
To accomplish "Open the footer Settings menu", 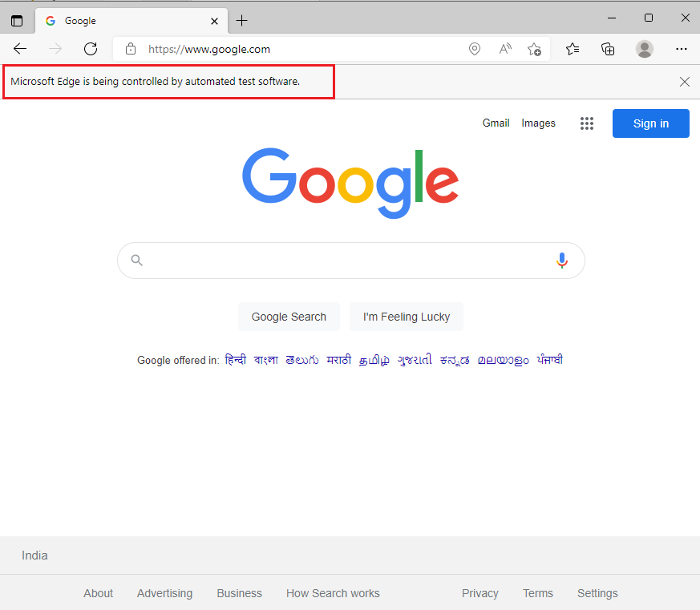I will (x=597, y=593).
